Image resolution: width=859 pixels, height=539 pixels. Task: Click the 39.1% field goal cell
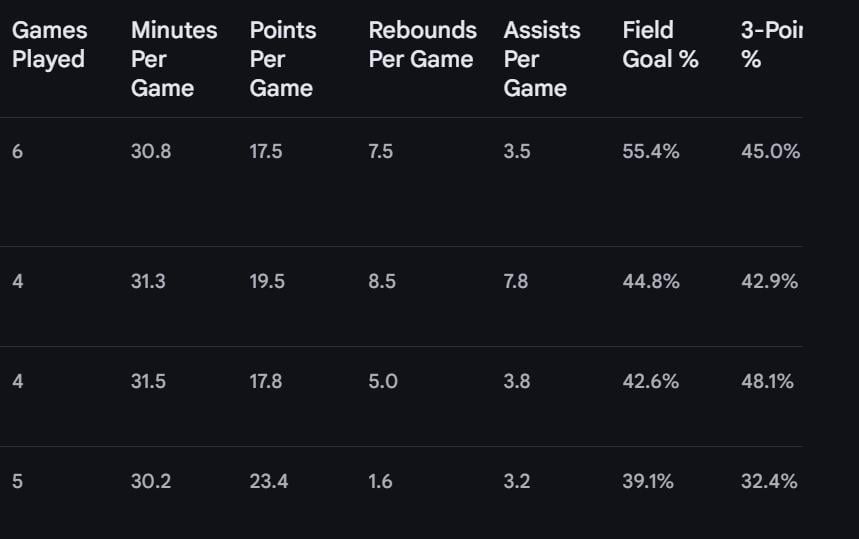pyautogui.click(x=648, y=482)
